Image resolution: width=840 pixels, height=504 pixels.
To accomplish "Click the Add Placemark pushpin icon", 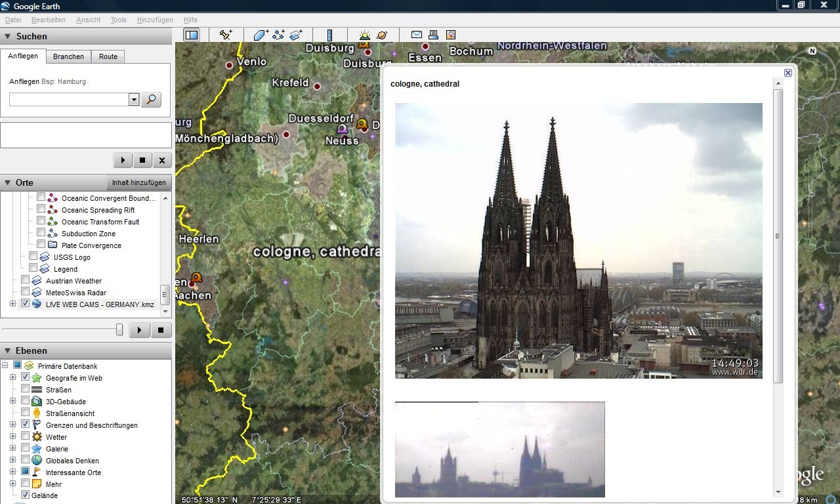I will [226, 35].
